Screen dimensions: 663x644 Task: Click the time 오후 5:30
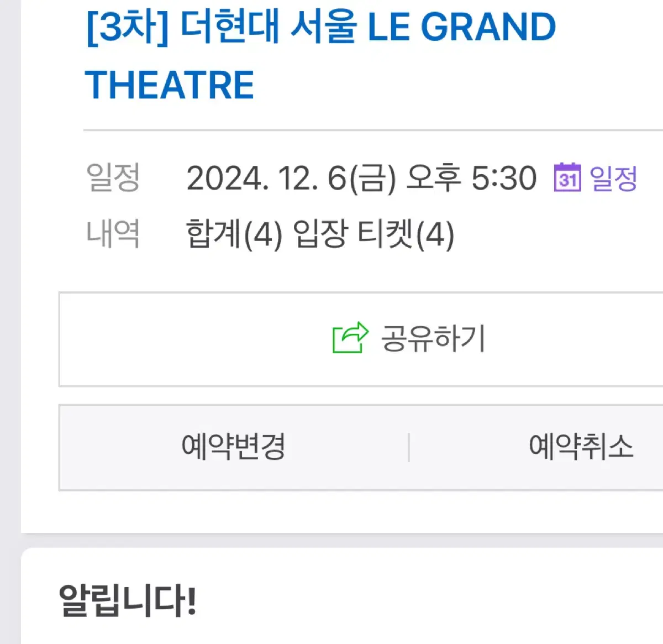click(471, 179)
